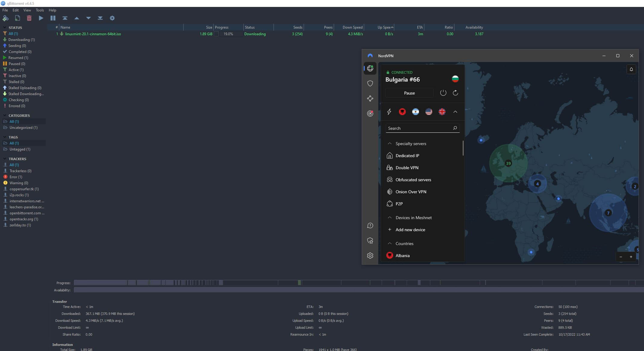Click Quick Connect lightning bolt icon
Viewport: 644px width, 351px height.
tap(389, 112)
